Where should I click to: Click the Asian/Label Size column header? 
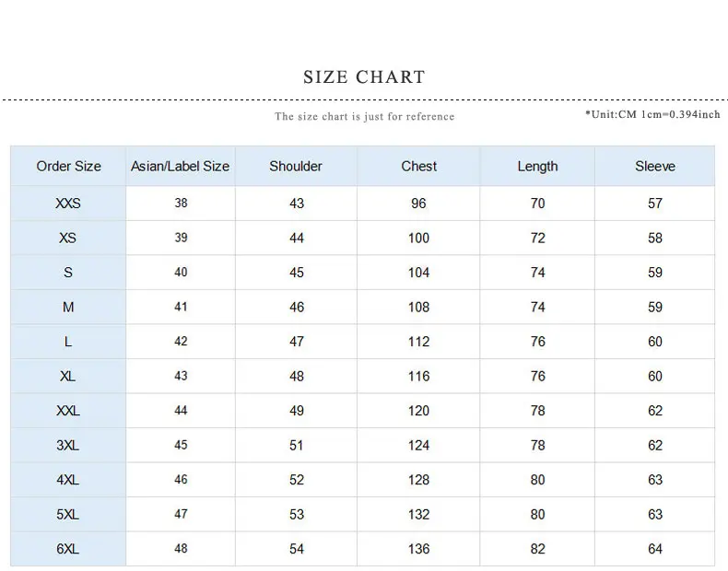tap(180, 166)
